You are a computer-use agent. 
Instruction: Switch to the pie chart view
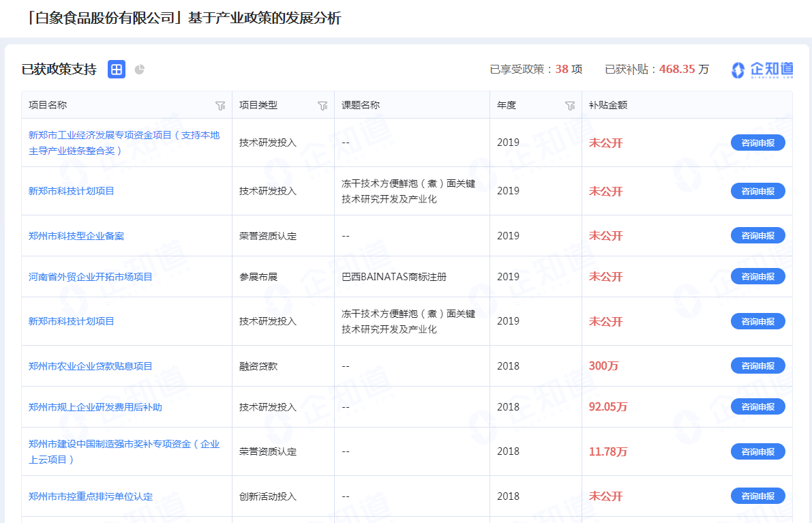139,70
